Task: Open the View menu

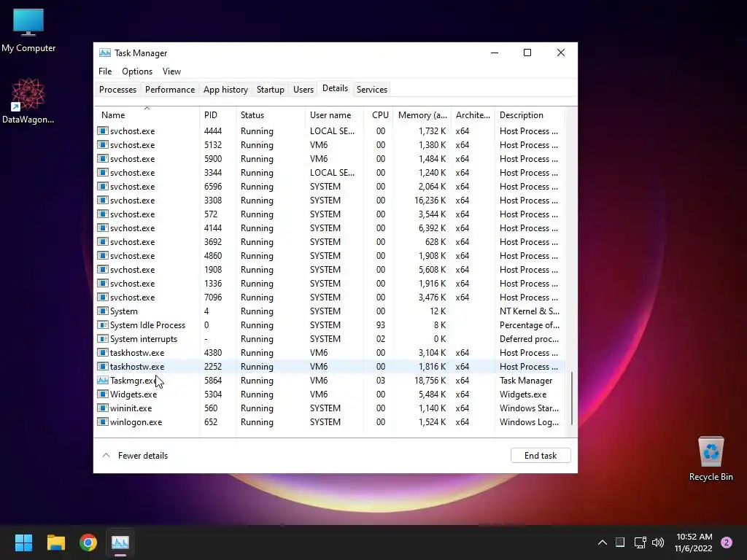Action: pyautogui.click(x=171, y=71)
